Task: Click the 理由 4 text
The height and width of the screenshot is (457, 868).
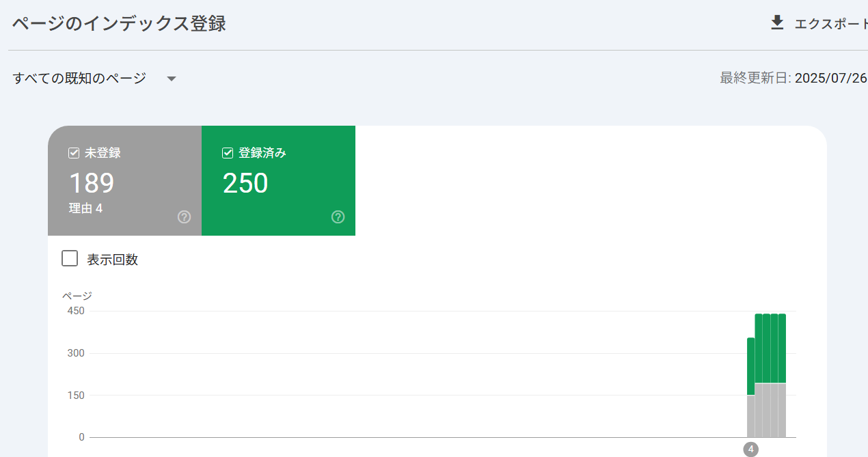Action: [85, 208]
